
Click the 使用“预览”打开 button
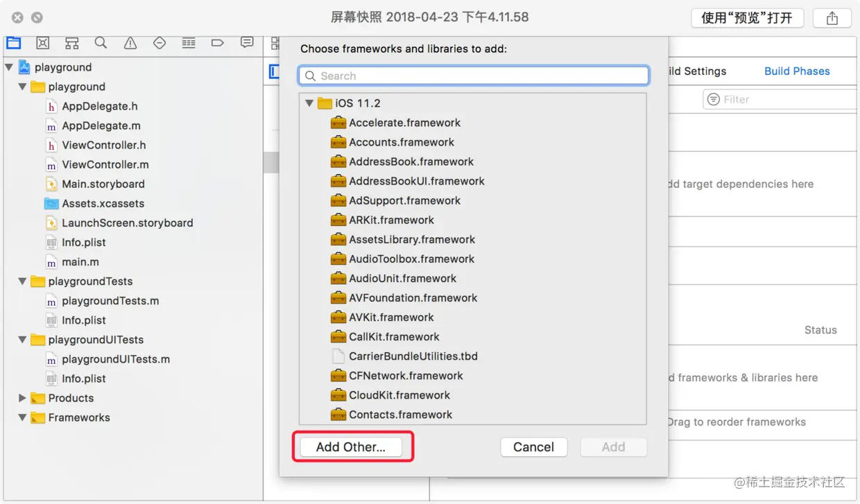(x=747, y=18)
